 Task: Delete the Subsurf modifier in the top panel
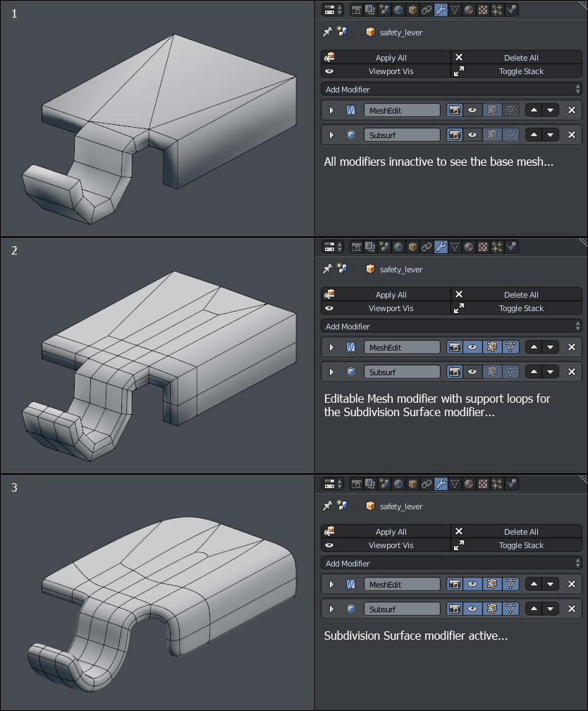pyautogui.click(x=572, y=135)
